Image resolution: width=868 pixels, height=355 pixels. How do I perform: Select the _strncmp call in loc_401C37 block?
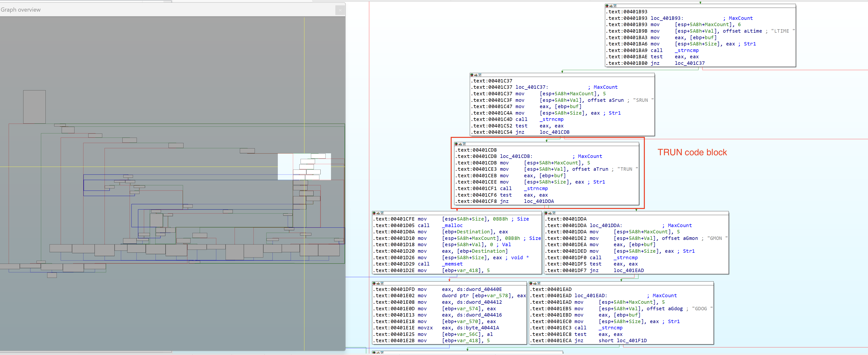(x=552, y=119)
